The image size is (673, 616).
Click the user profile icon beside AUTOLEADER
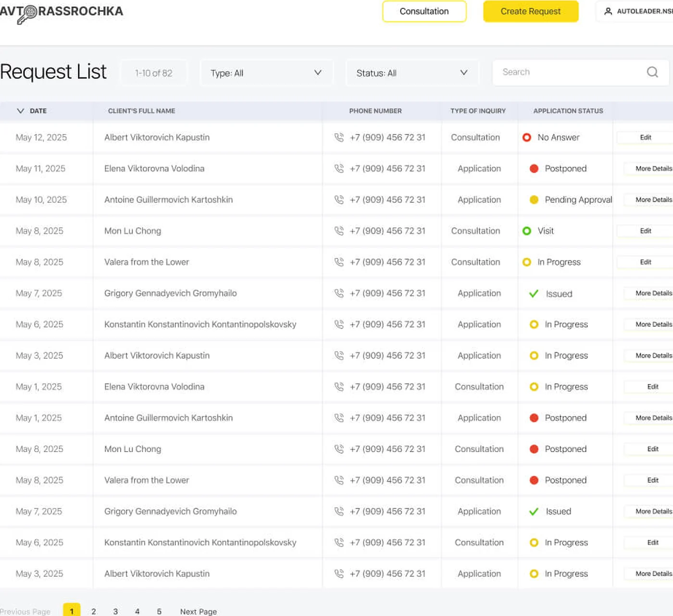tap(608, 11)
